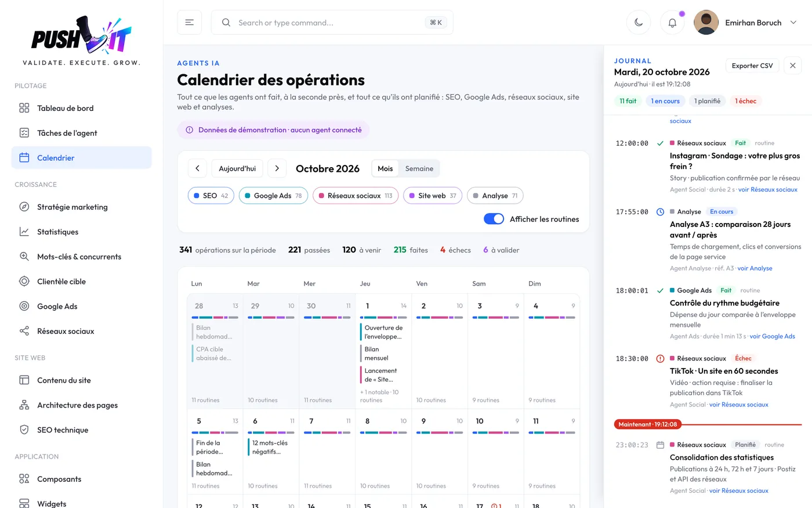The image size is (812, 508).
Task: Toggle the Réseaux sociaux filter chip
Action: click(x=356, y=196)
